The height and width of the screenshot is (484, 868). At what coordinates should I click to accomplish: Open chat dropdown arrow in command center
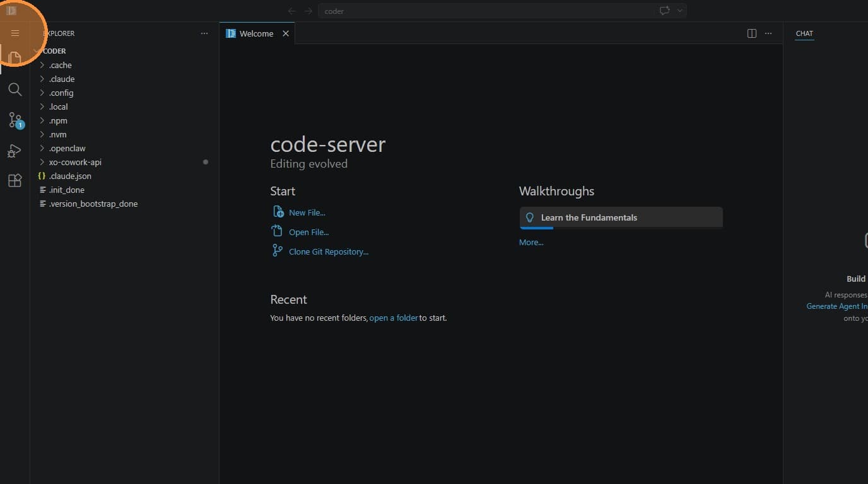679,11
